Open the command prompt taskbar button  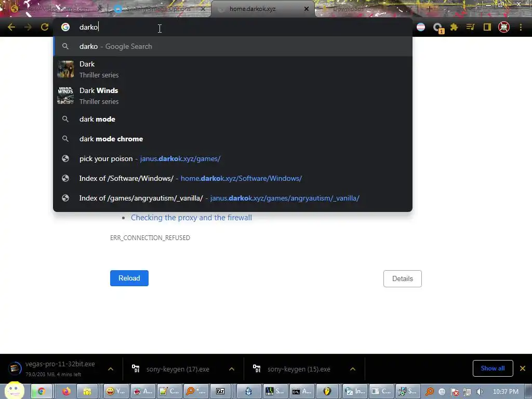tap(301, 392)
